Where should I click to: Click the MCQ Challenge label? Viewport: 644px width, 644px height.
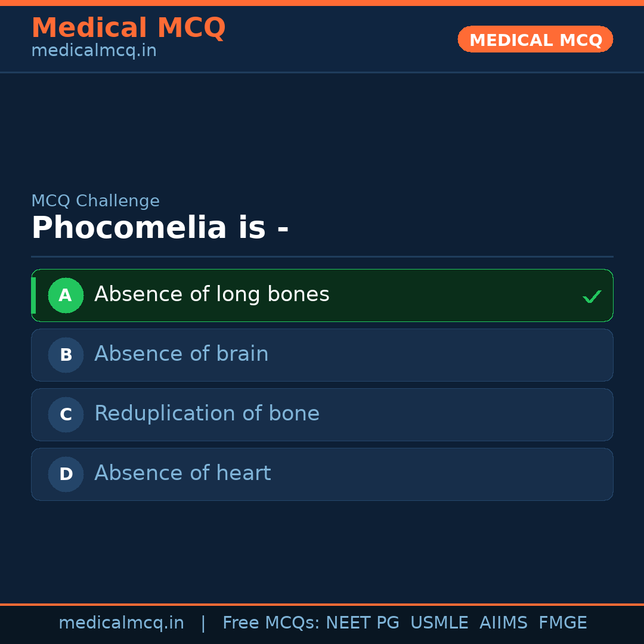(95, 201)
